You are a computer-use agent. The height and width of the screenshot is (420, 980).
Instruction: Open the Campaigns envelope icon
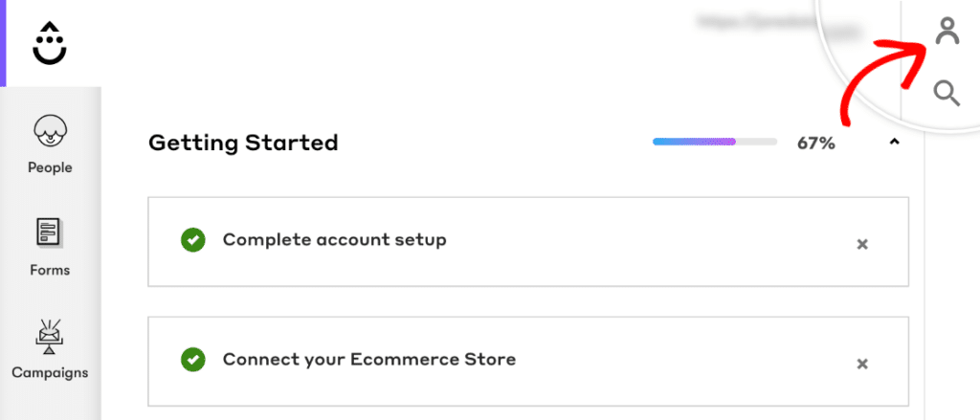[50, 335]
